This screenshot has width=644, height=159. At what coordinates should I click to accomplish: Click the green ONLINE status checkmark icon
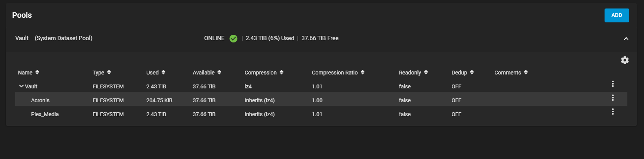coord(233,38)
